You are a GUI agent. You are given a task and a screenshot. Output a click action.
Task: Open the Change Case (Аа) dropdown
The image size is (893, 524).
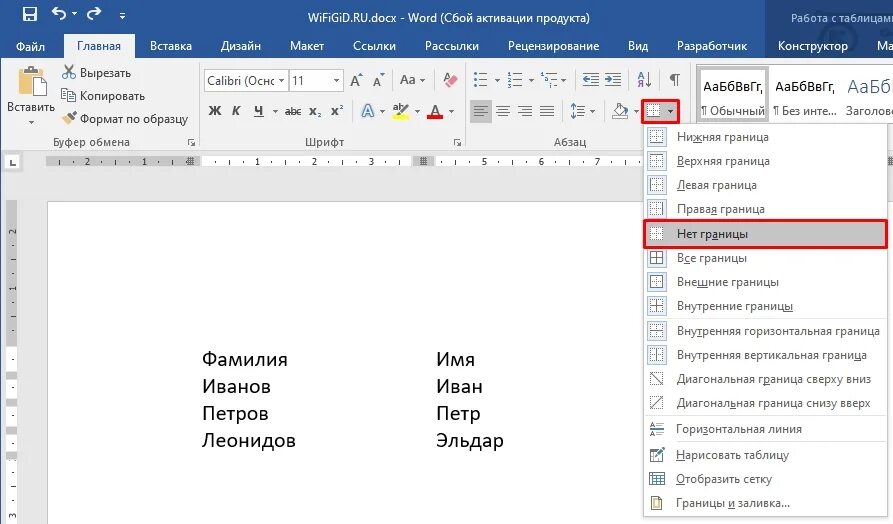pyautogui.click(x=413, y=80)
